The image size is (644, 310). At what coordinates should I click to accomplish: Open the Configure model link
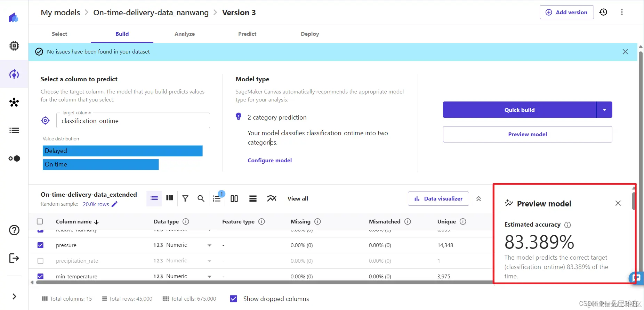pyautogui.click(x=269, y=160)
